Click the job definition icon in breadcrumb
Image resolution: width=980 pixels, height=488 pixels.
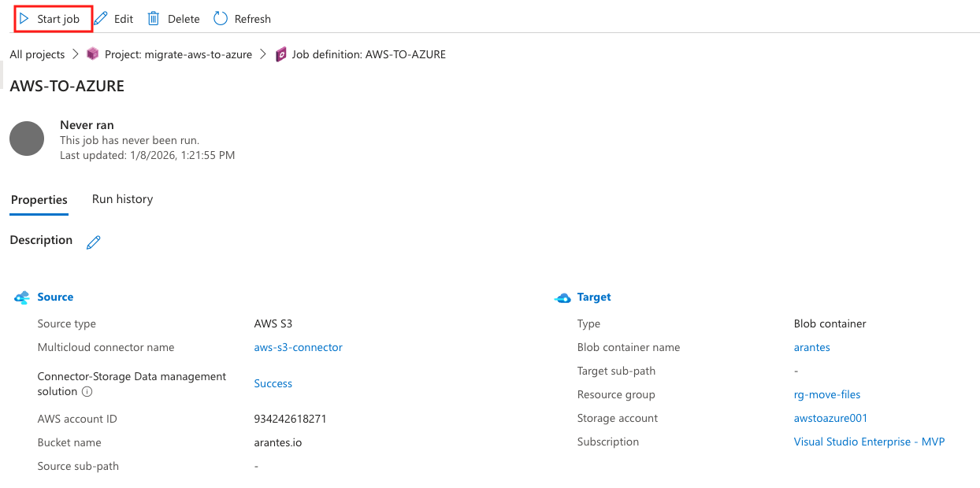[x=281, y=54]
